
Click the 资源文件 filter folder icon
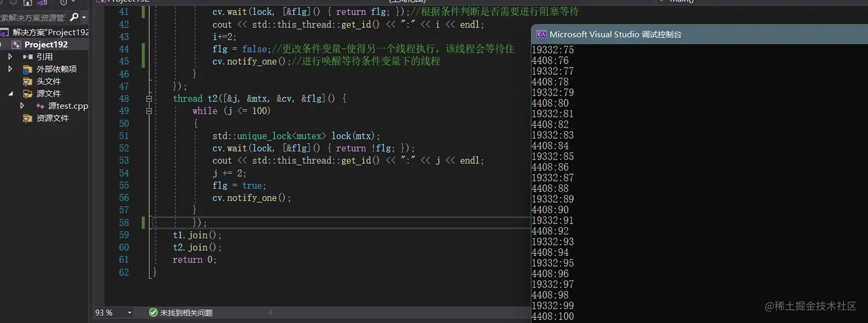pyautogui.click(x=28, y=118)
